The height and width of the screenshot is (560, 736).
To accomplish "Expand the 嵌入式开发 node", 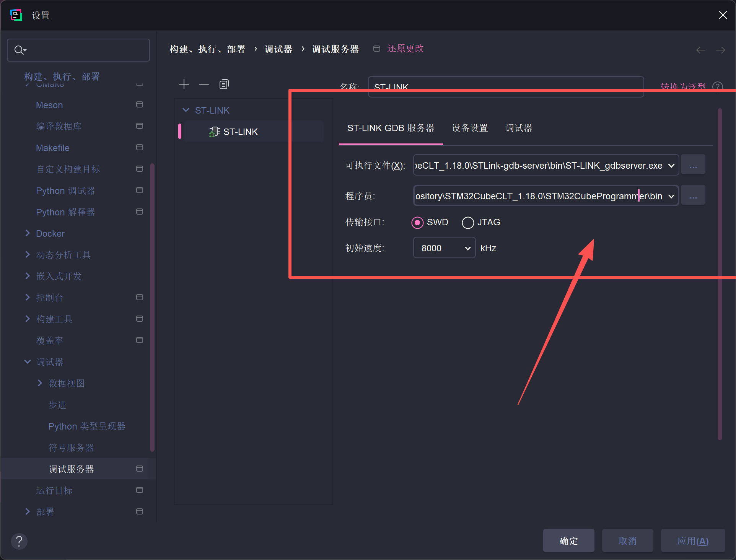I will click(28, 276).
